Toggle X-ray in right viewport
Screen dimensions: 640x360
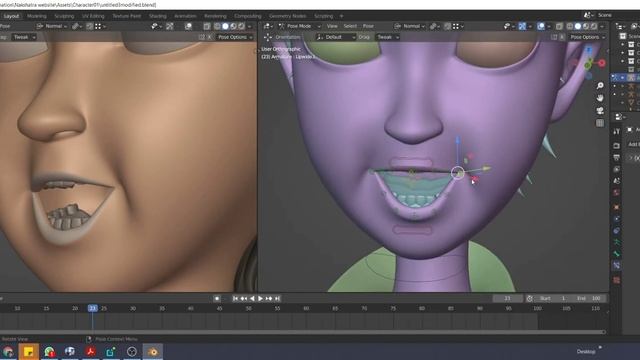click(x=559, y=26)
